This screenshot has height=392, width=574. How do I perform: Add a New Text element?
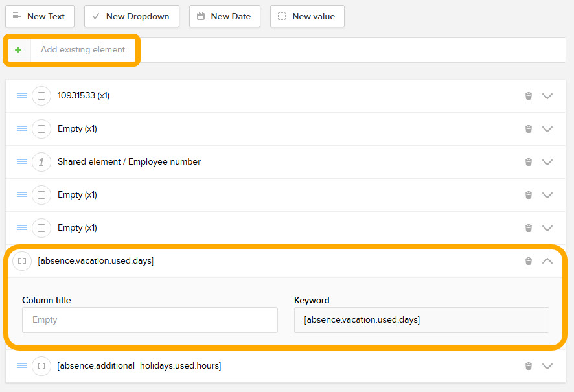[40, 16]
